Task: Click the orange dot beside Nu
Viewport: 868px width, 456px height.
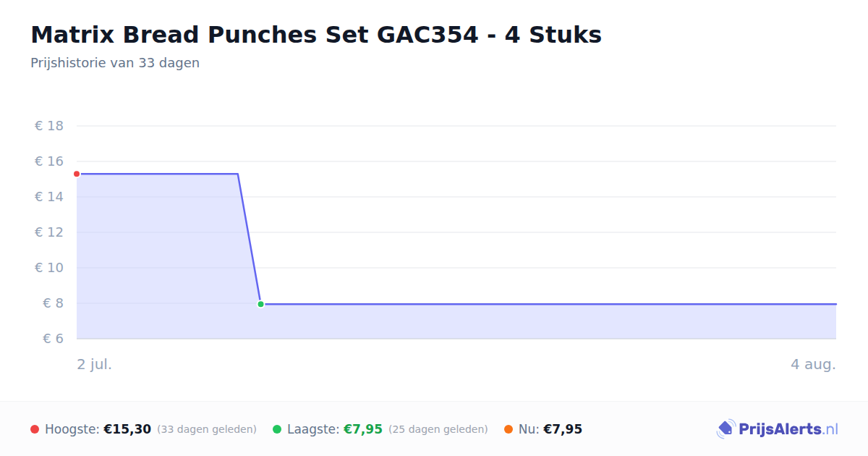Action: (509, 429)
